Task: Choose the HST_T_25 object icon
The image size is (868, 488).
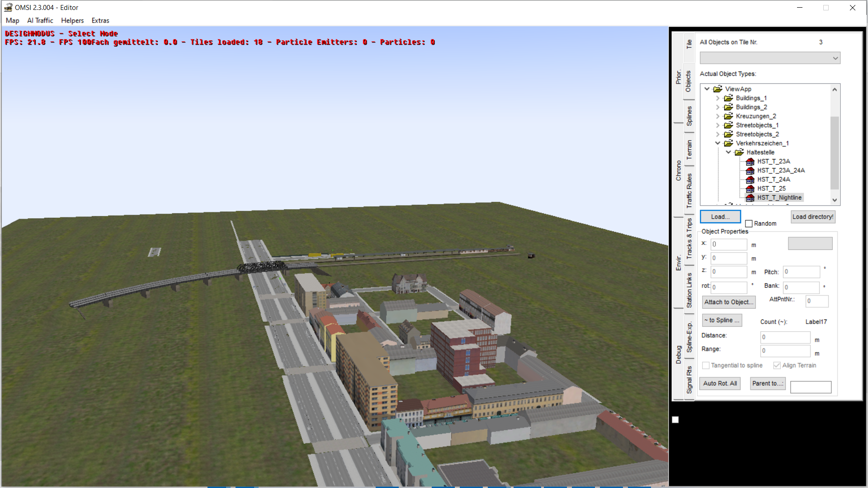Action: click(750, 188)
